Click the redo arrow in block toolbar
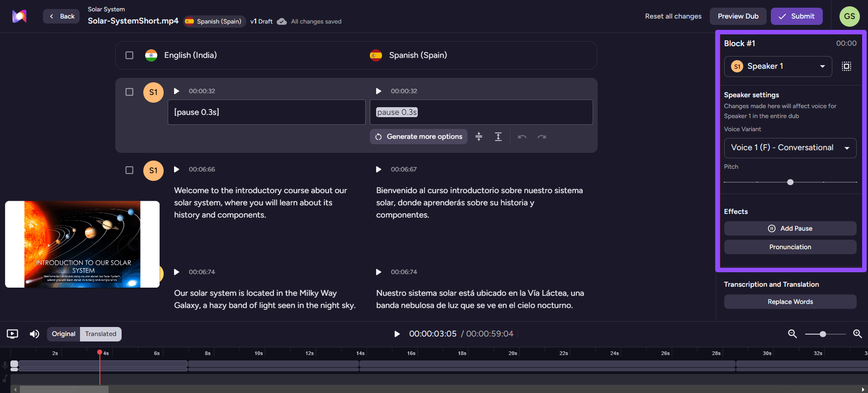 click(542, 137)
